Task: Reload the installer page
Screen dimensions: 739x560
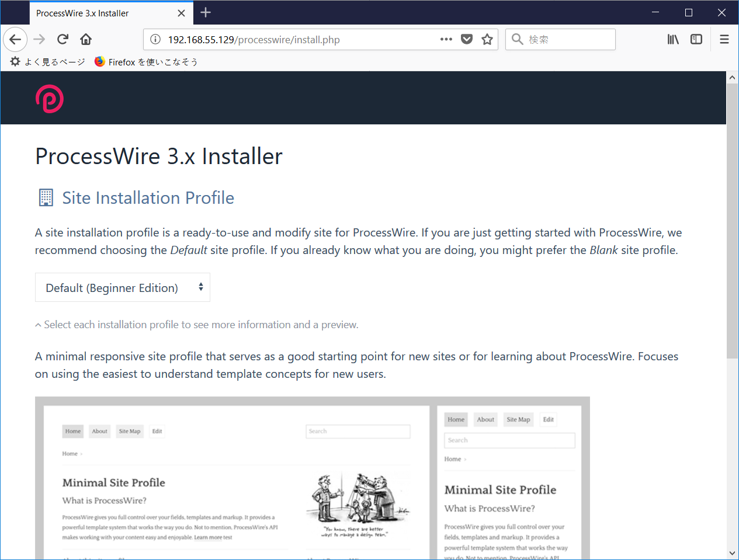Action: pyautogui.click(x=63, y=39)
